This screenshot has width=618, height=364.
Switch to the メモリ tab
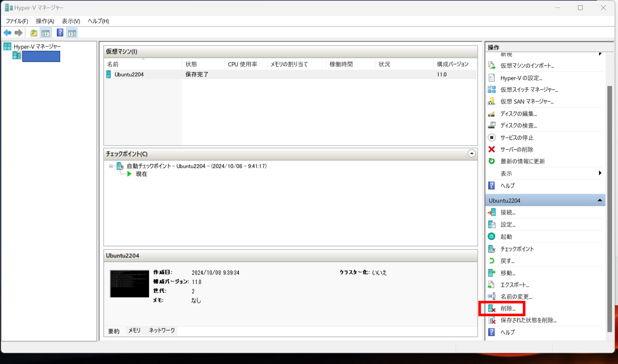pyautogui.click(x=134, y=330)
